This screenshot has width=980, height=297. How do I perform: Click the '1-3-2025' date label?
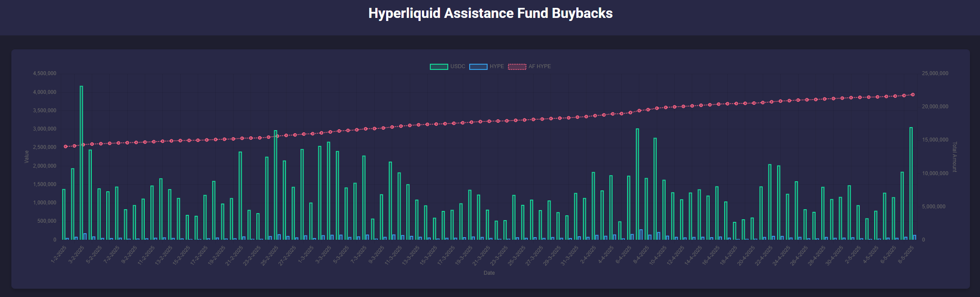tap(306, 254)
